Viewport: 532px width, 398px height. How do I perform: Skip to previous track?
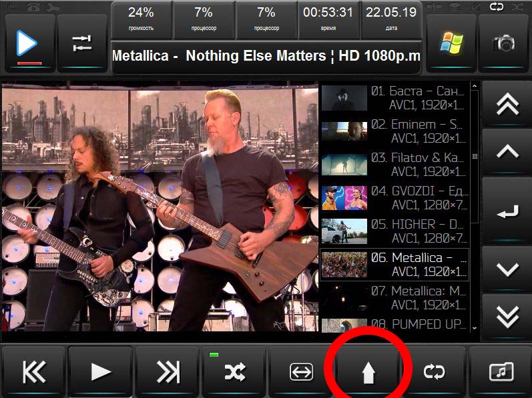[33, 372]
